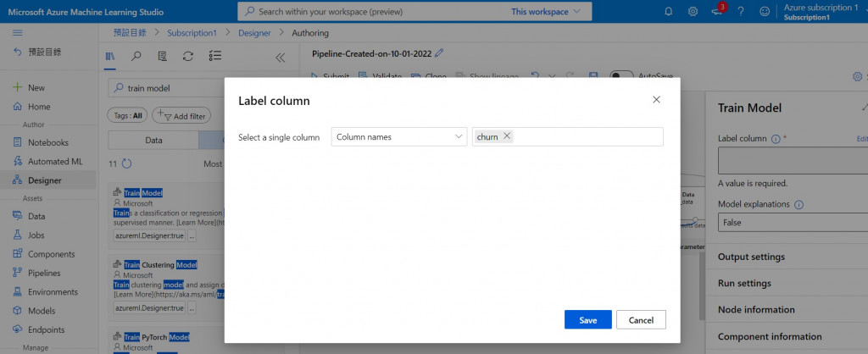Open the Azure subscription 1 account menu
Image resolution: width=868 pixels, height=354 pixels.
click(821, 11)
